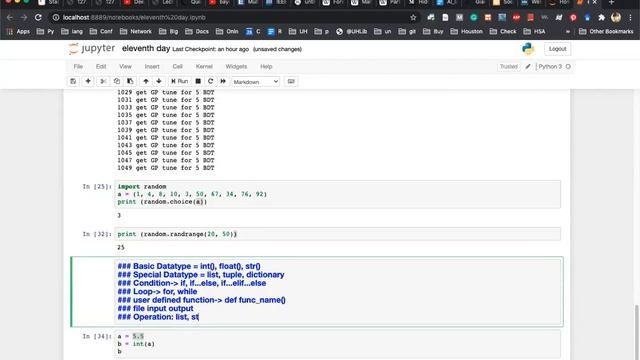Open the Kernel menu in Jupyter
Viewport: 640px width, 360px height.
click(204, 67)
